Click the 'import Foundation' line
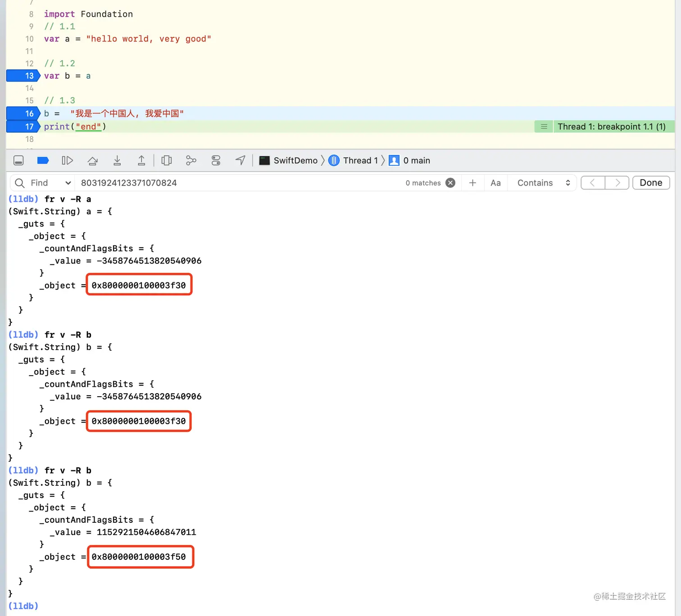This screenshot has width=681, height=616. [x=88, y=14]
